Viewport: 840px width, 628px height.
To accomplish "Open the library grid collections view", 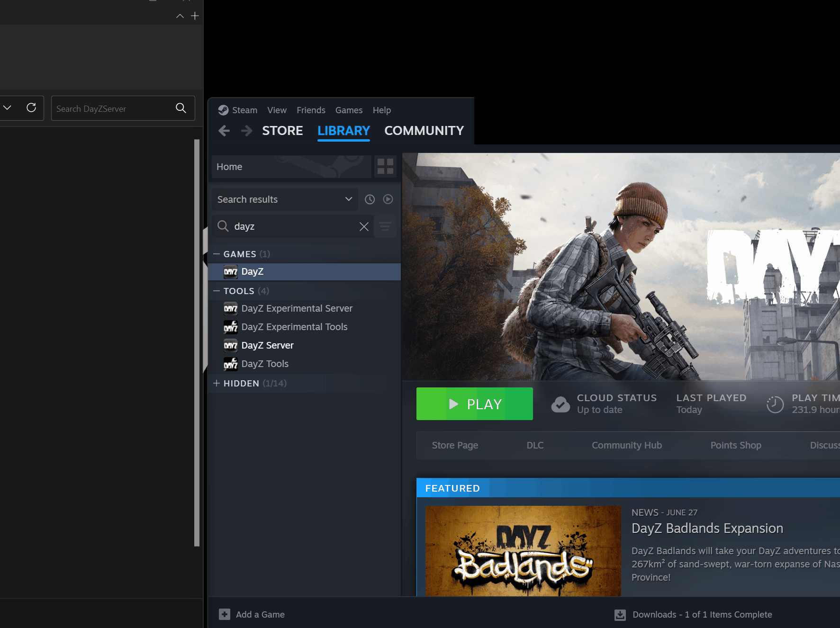I will [x=385, y=167].
